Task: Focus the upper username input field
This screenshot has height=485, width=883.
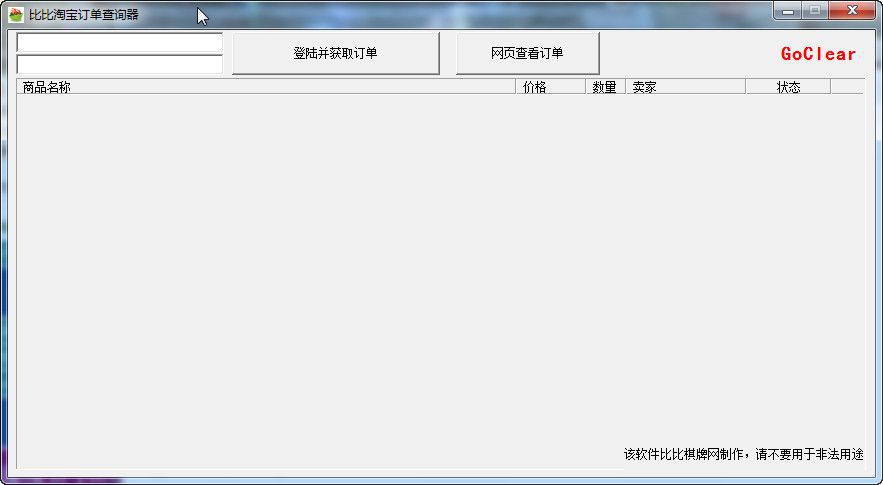Action: coord(120,43)
